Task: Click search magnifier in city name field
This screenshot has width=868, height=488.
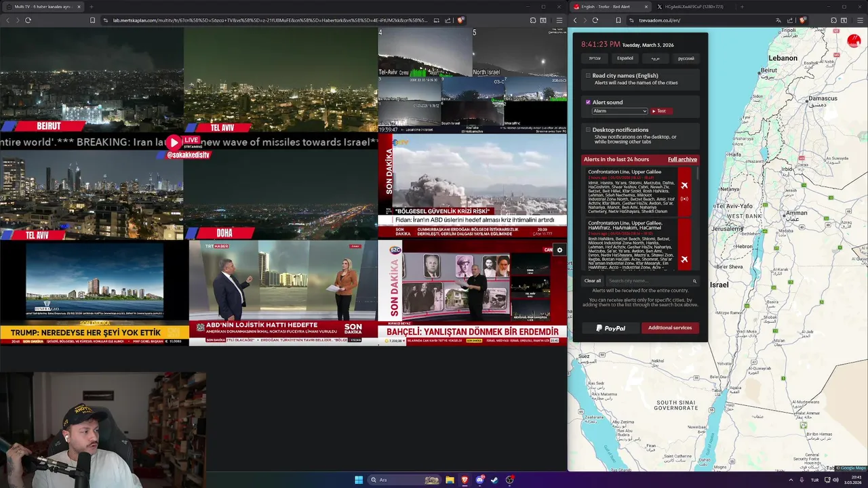Action: coord(694,281)
